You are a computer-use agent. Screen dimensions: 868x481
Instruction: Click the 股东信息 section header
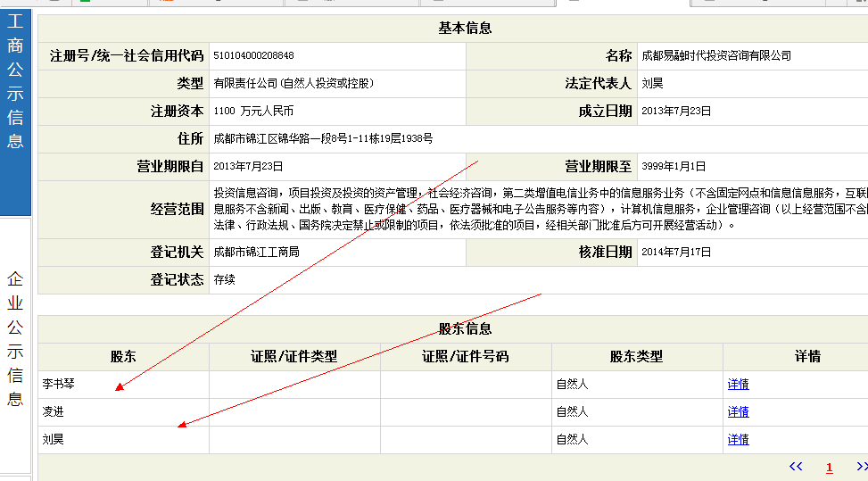pyautogui.click(x=464, y=329)
